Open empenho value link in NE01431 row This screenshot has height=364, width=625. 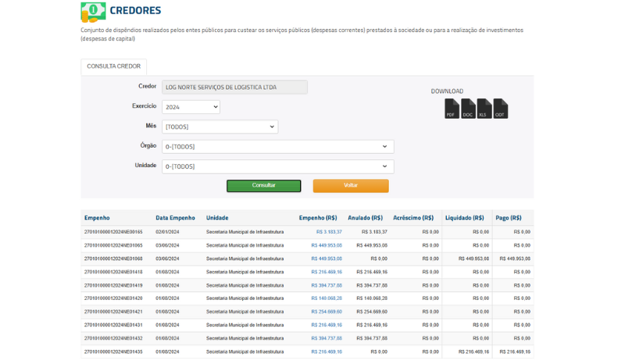(x=327, y=325)
